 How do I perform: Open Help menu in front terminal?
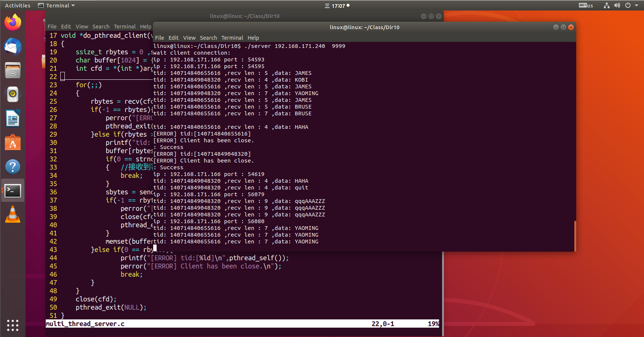pyautogui.click(x=253, y=38)
